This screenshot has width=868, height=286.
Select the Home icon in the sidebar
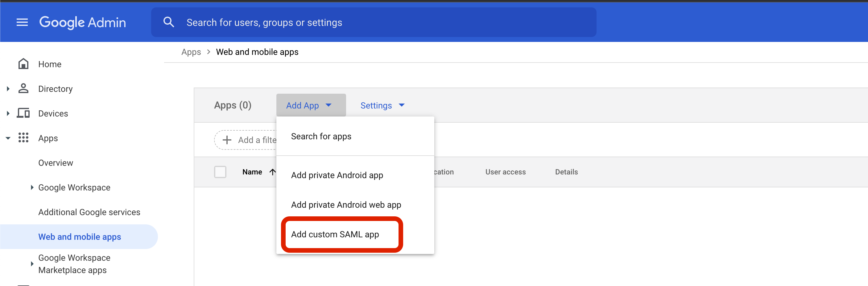point(23,63)
